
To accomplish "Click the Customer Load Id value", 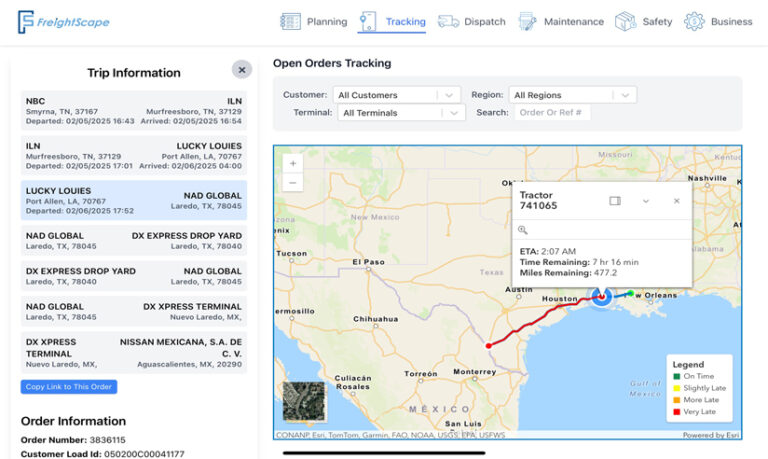I will click(144, 454).
